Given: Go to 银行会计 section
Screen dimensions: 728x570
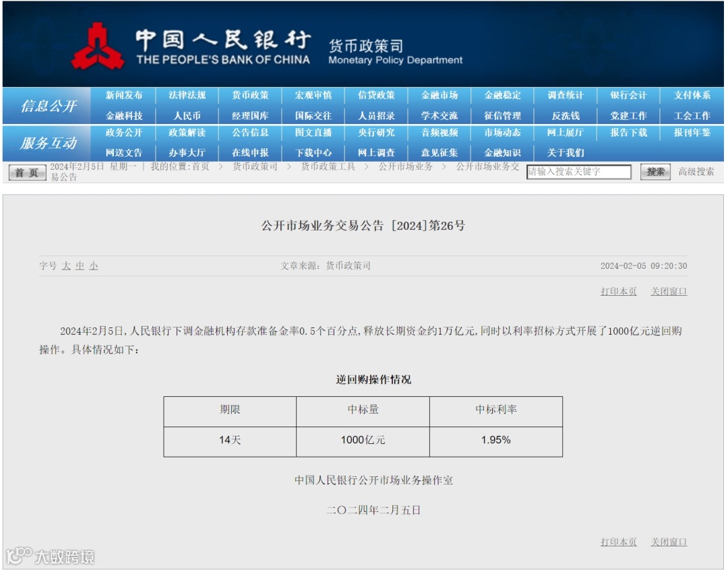Looking at the screenshot, I should pyautogui.click(x=629, y=95).
